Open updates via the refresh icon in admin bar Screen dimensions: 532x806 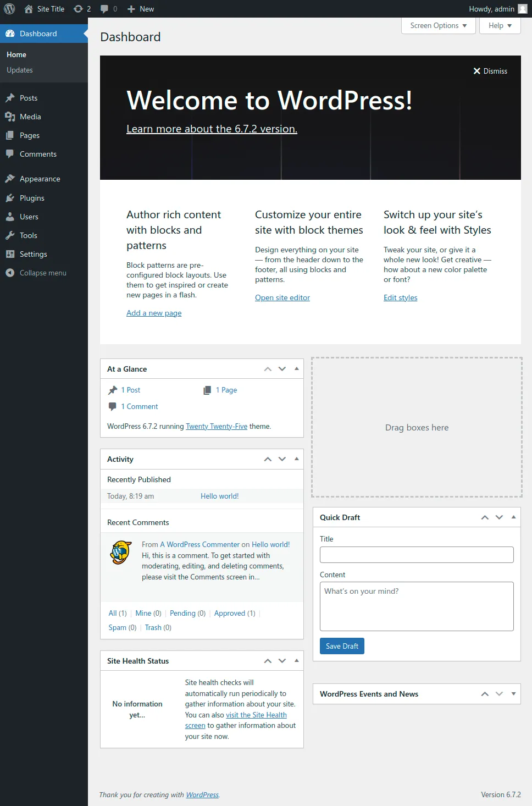[x=77, y=9]
